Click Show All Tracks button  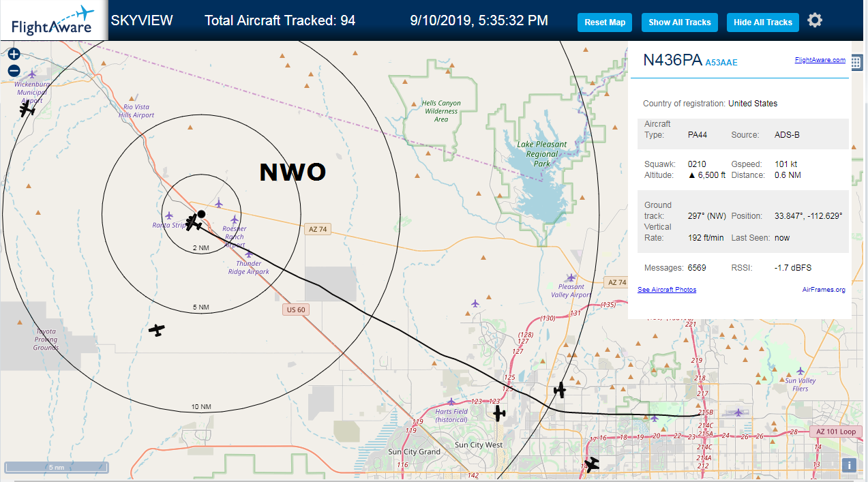tap(679, 22)
